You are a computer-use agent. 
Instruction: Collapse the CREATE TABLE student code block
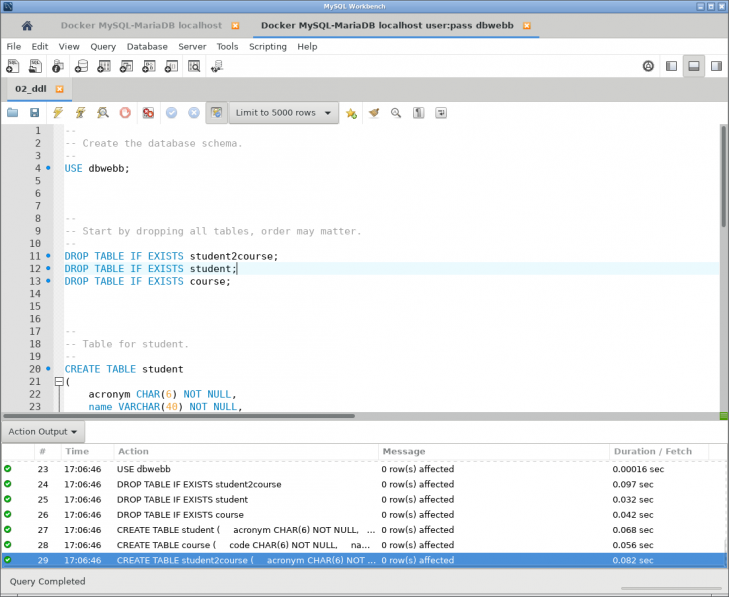point(59,382)
